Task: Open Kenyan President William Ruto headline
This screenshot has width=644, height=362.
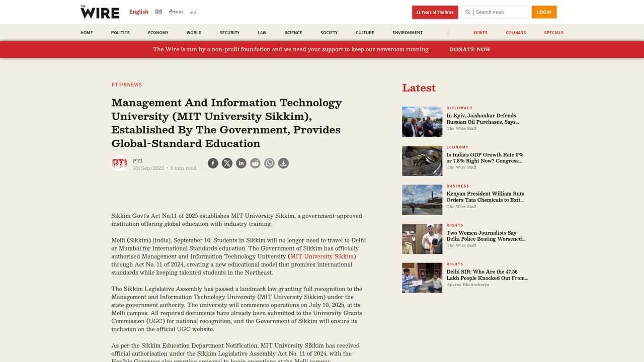Action: click(x=486, y=197)
